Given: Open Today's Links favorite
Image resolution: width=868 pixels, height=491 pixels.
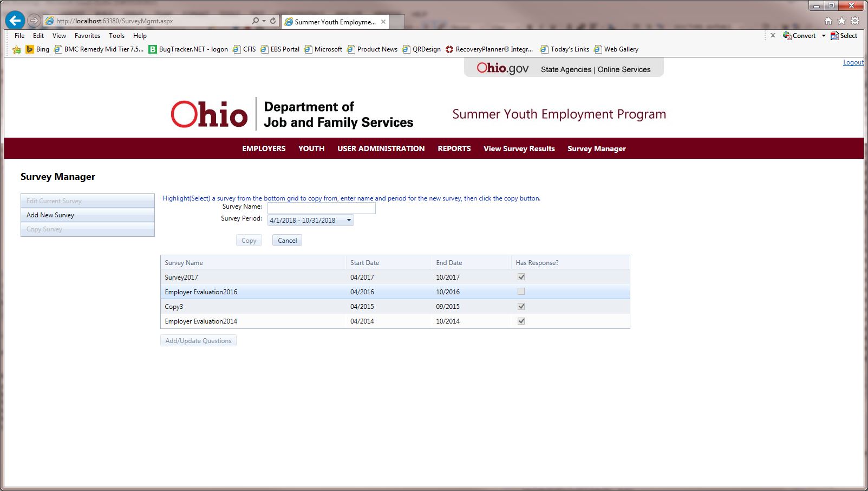Looking at the screenshot, I should (x=564, y=49).
